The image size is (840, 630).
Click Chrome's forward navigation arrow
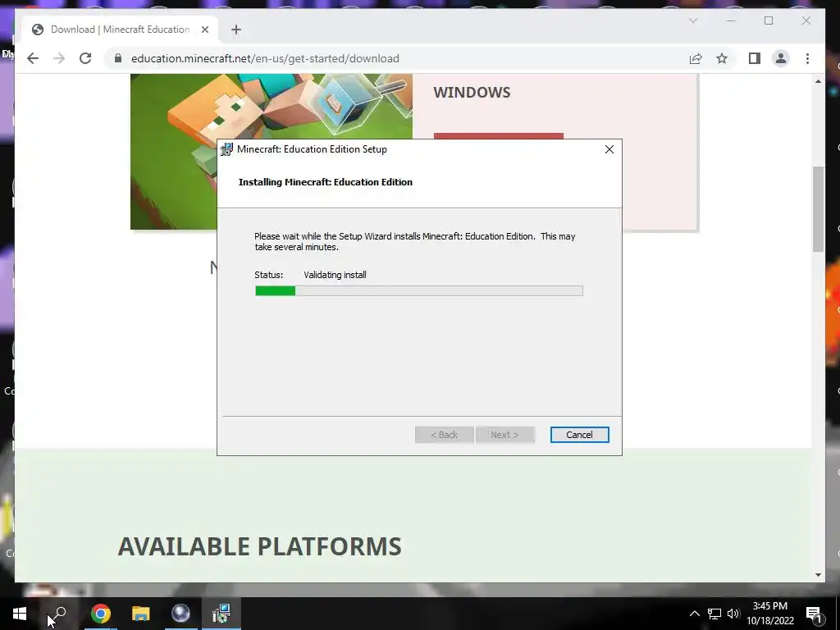pos(59,58)
